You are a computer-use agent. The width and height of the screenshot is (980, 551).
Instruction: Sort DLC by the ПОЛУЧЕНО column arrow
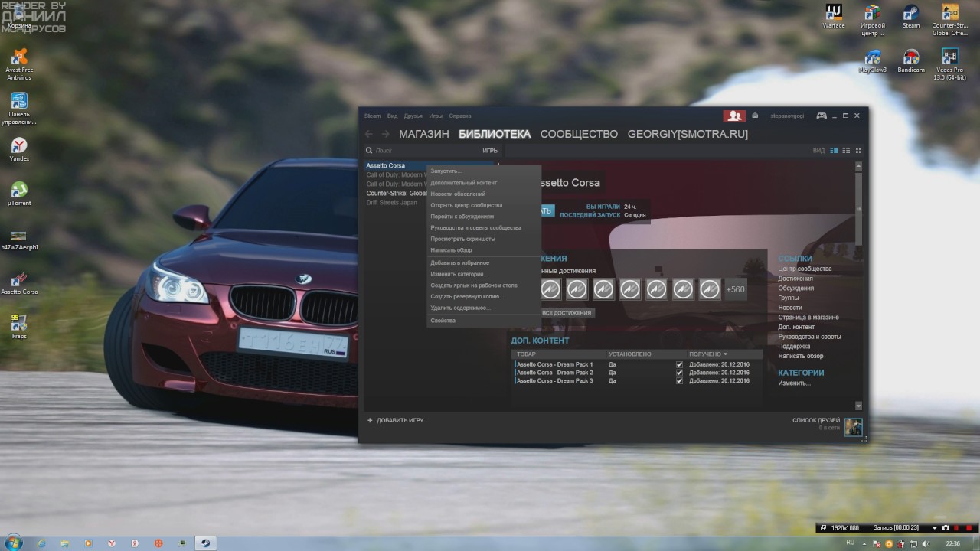(725, 354)
